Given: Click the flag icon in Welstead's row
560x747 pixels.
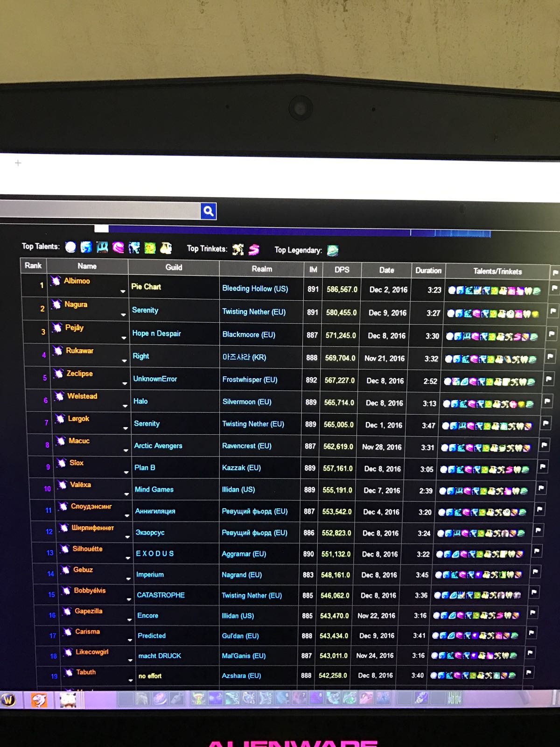Looking at the screenshot, I should pyautogui.click(x=547, y=401).
